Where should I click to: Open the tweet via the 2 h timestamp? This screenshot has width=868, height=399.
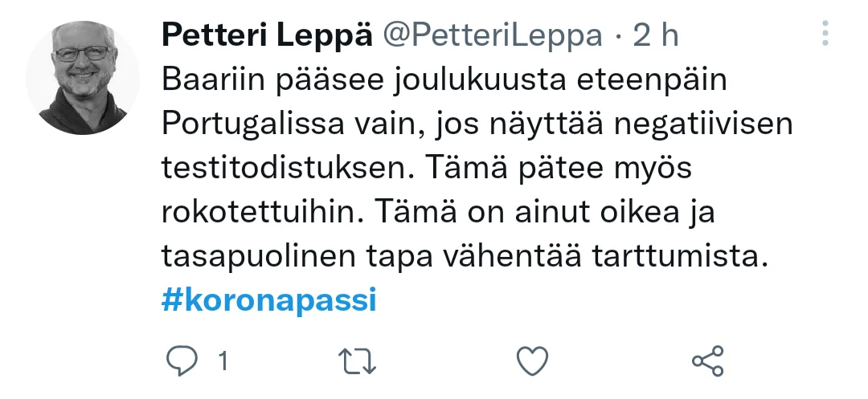tap(656, 35)
